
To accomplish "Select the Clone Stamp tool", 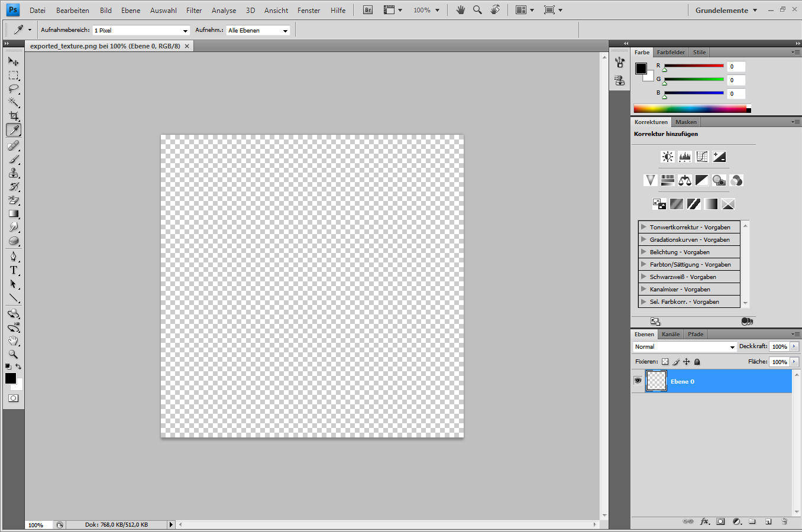I will pos(13,173).
